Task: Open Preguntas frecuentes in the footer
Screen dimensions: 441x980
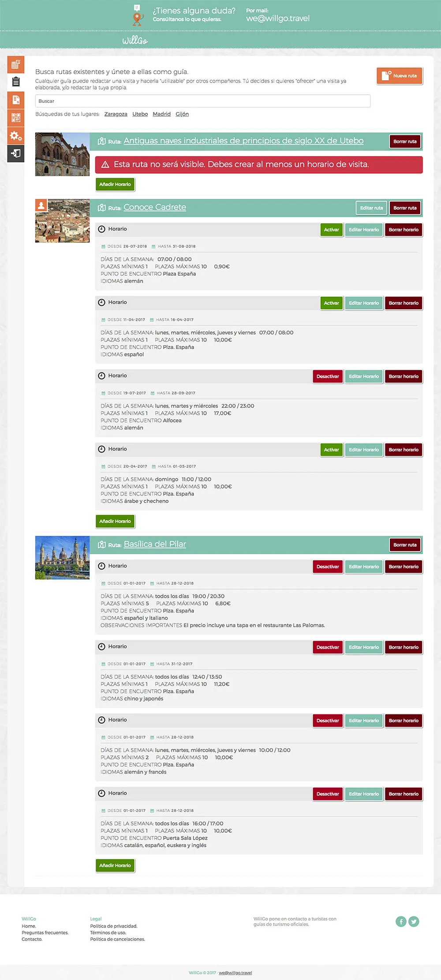Action: pos(45,941)
